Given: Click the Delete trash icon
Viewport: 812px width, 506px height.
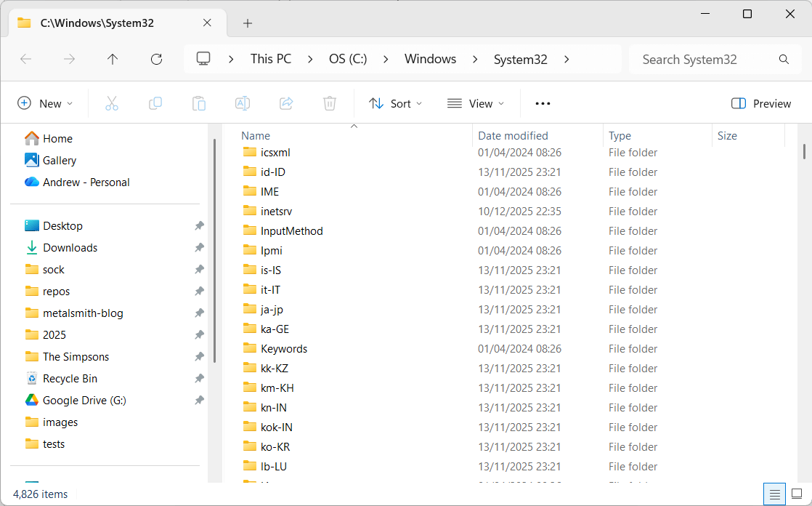Looking at the screenshot, I should (330, 104).
